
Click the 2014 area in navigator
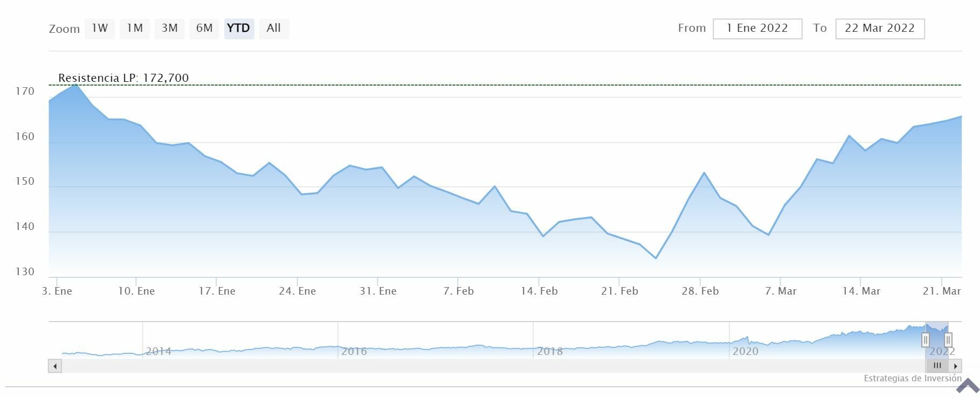[158, 351]
